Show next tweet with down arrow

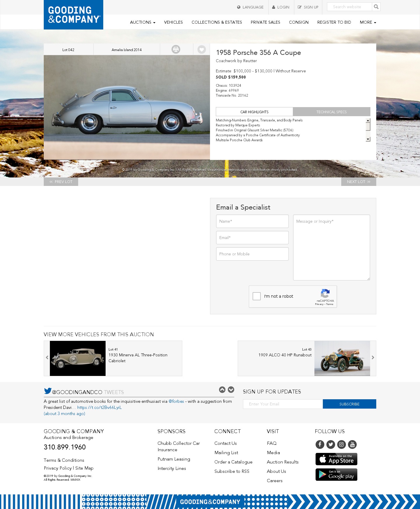coord(231,390)
